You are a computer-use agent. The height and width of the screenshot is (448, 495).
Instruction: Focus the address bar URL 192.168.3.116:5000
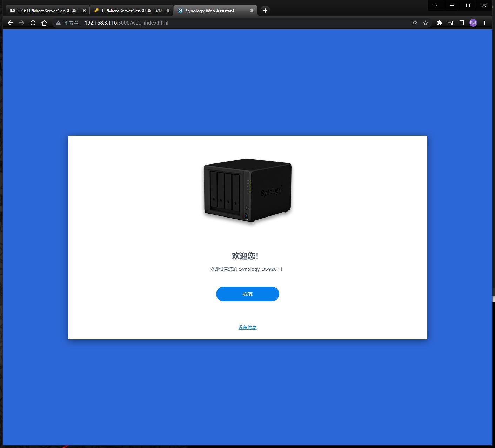point(126,23)
